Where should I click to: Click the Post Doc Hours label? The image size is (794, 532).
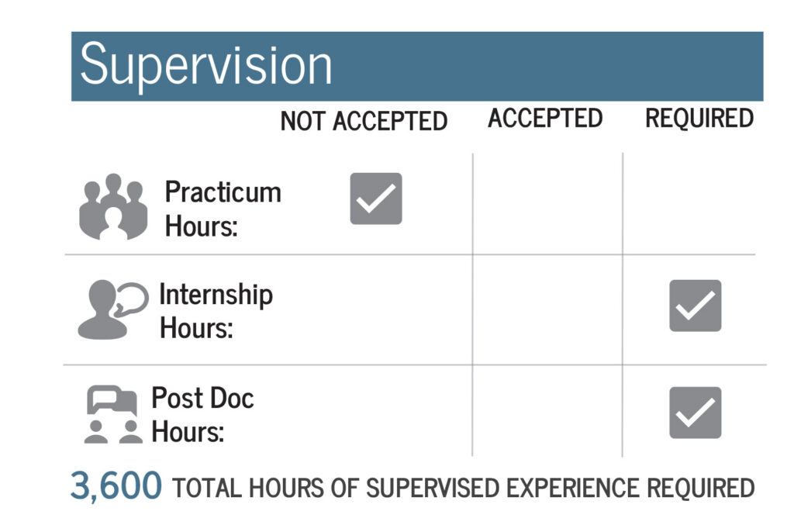[x=202, y=414]
